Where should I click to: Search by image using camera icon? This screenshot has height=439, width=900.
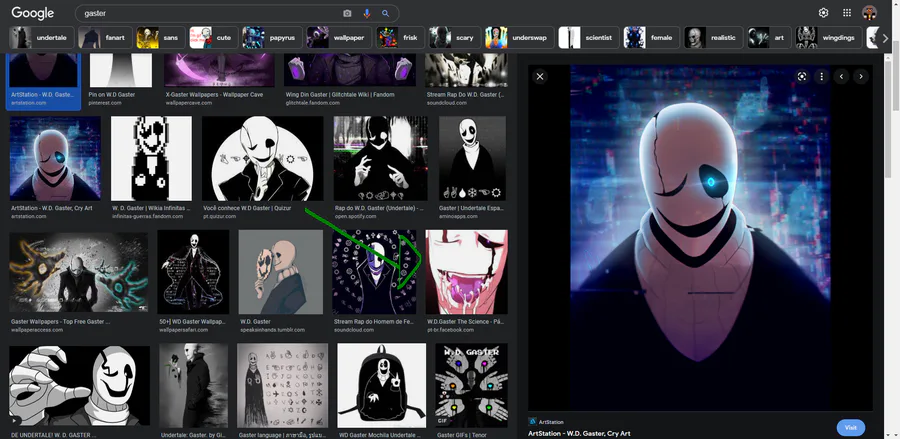click(x=347, y=13)
